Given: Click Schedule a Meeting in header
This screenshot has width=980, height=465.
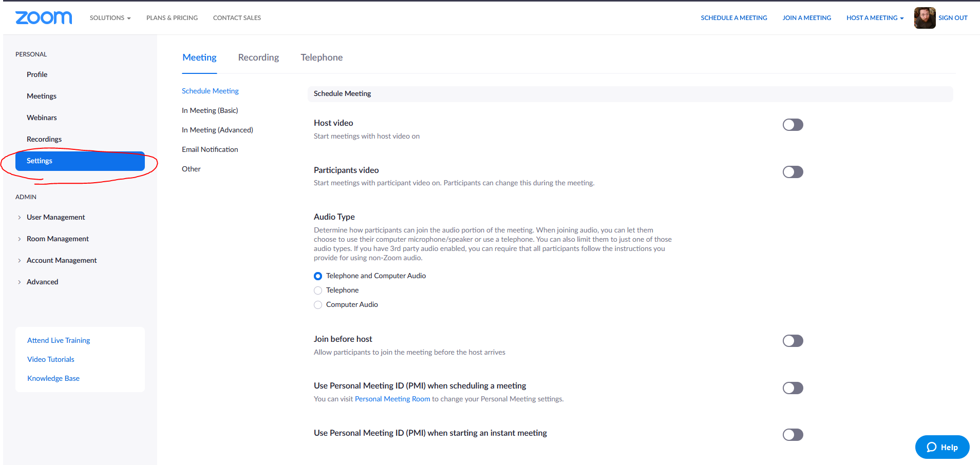Looking at the screenshot, I should [x=734, y=18].
